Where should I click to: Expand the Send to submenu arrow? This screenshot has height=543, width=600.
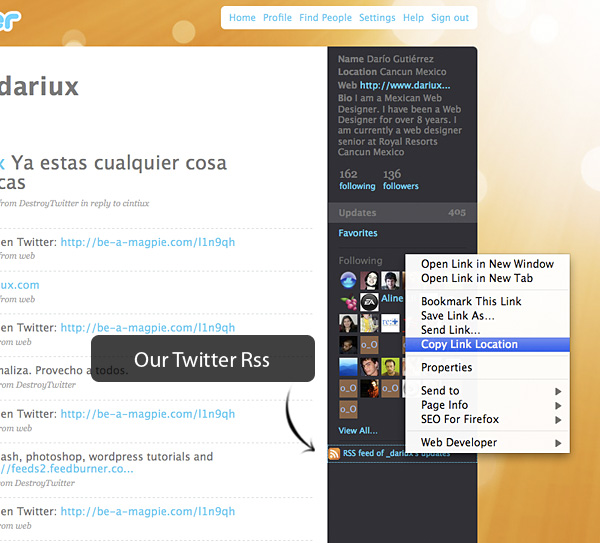(x=558, y=391)
